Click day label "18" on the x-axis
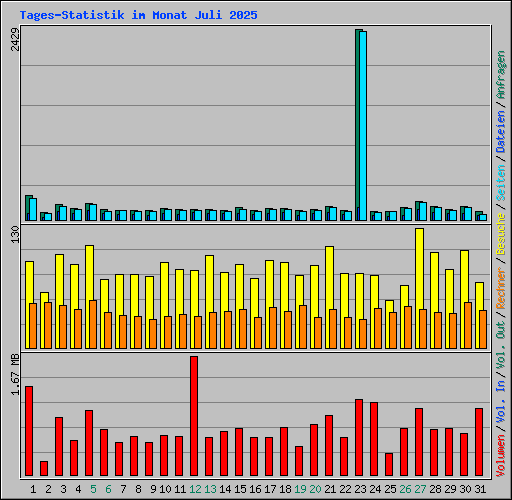Image resolution: width=512 pixels, height=500 pixels. (285, 489)
